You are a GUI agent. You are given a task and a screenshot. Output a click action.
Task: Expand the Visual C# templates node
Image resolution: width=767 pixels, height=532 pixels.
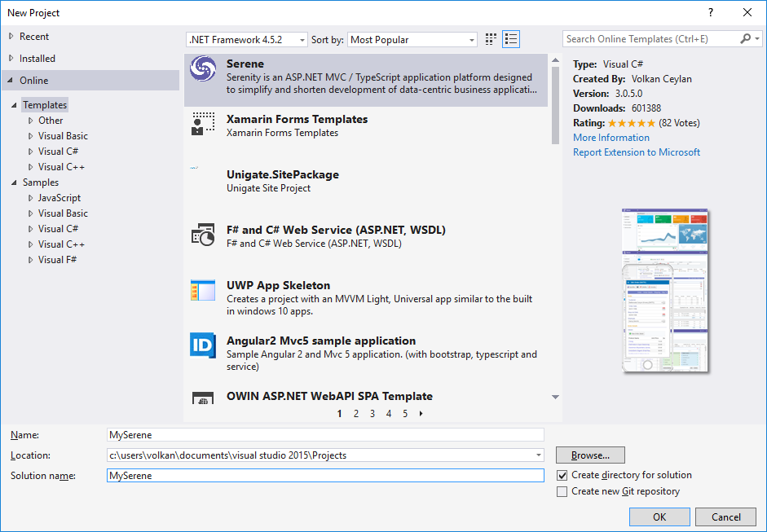pyautogui.click(x=31, y=152)
